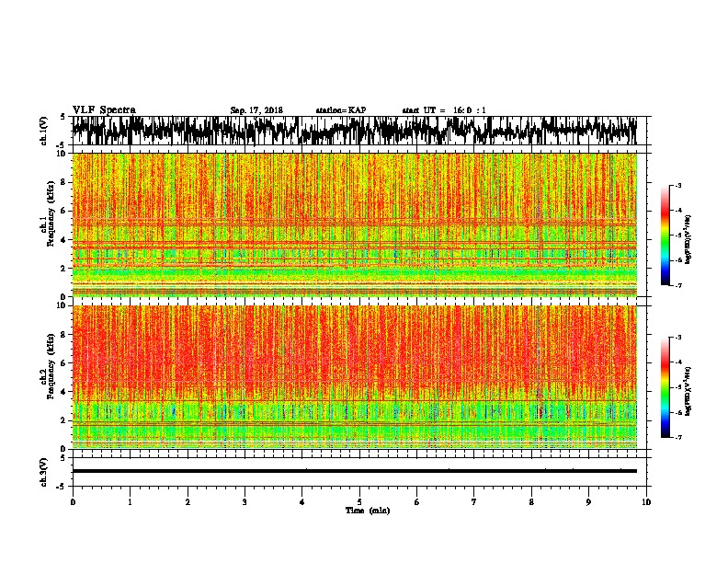The width and height of the screenshot is (728, 563).
Task: Click time axis tick label "4"
Action: [302, 502]
